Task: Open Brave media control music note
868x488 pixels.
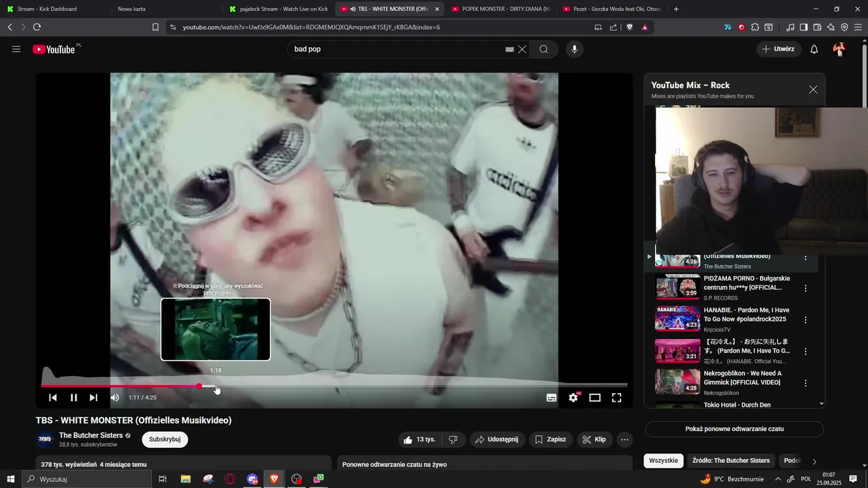Action: pos(791,27)
